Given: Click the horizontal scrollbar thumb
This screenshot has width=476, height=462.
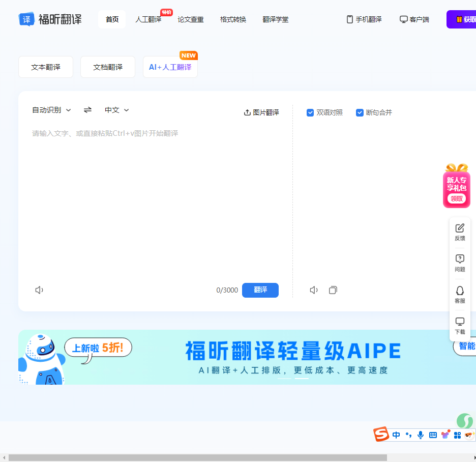Looking at the screenshot, I should click(198, 457).
